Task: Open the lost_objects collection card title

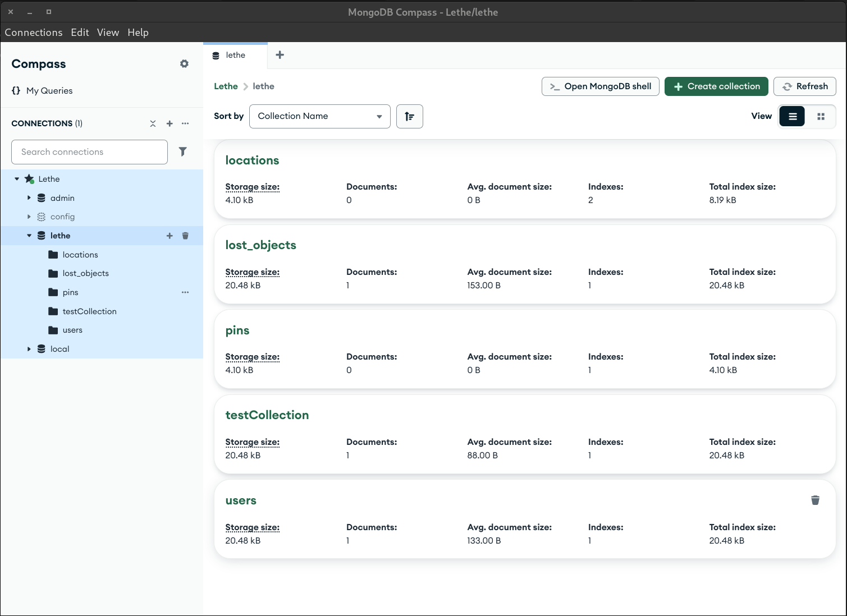Action: [x=260, y=245]
